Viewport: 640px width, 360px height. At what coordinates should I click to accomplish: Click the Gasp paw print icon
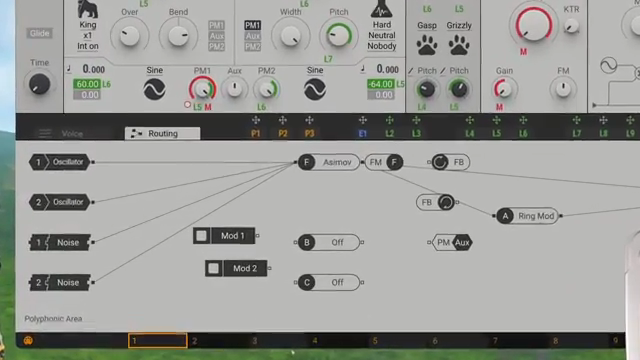pos(427,45)
